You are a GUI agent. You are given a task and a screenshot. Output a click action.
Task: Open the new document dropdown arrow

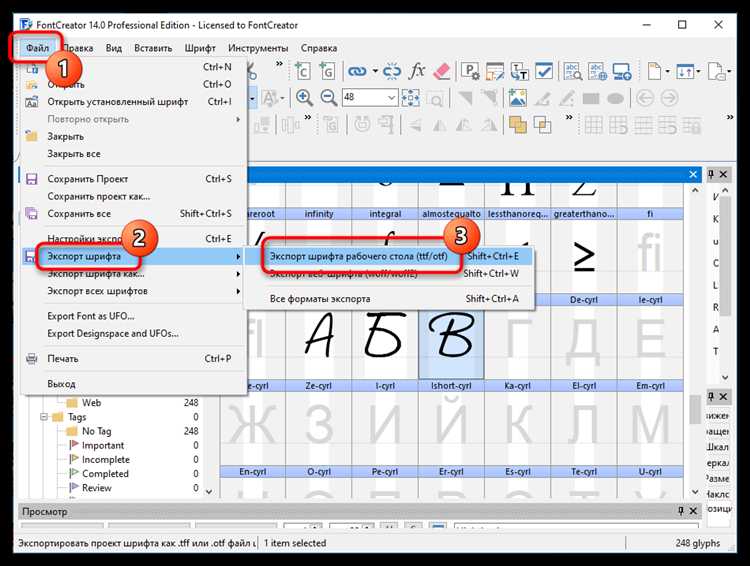click(667, 72)
